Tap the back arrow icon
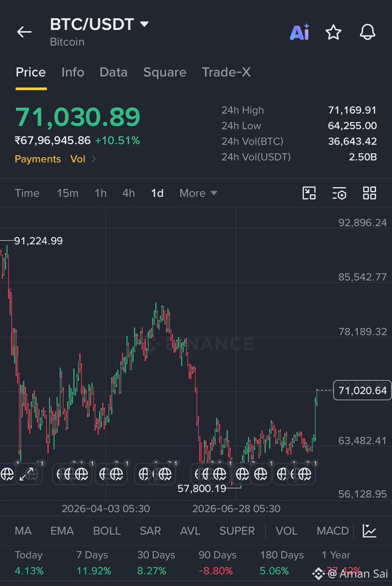392x586 pixels. (x=24, y=32)
